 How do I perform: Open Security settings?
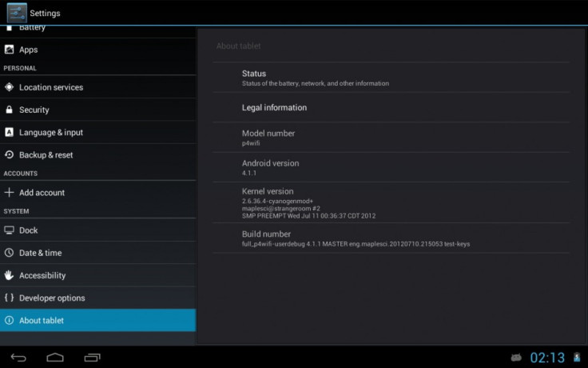[98, 110]
